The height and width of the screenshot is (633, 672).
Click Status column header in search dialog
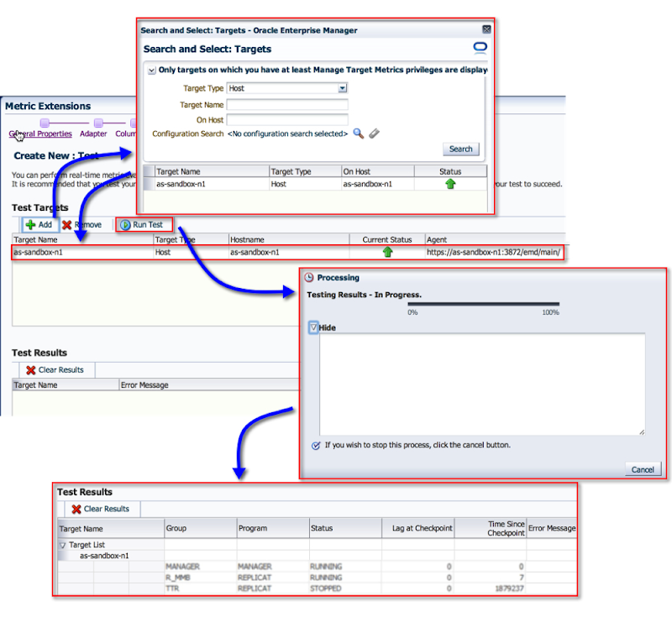(x=450, y=171)
